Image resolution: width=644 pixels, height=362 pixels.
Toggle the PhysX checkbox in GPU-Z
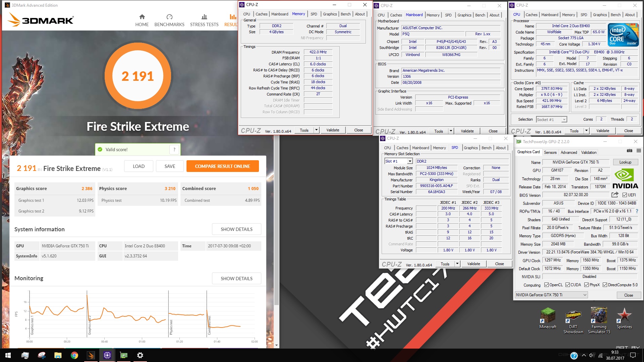(586, 285)
